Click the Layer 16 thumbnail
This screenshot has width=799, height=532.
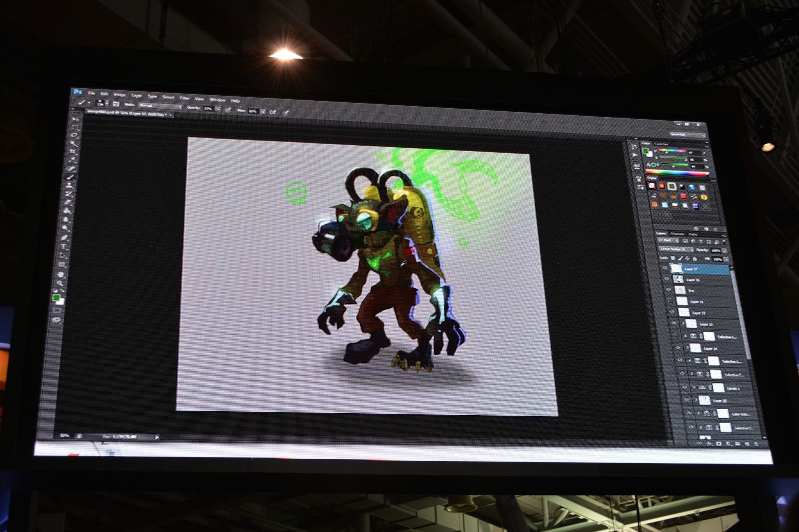click(x=678, y=279)
